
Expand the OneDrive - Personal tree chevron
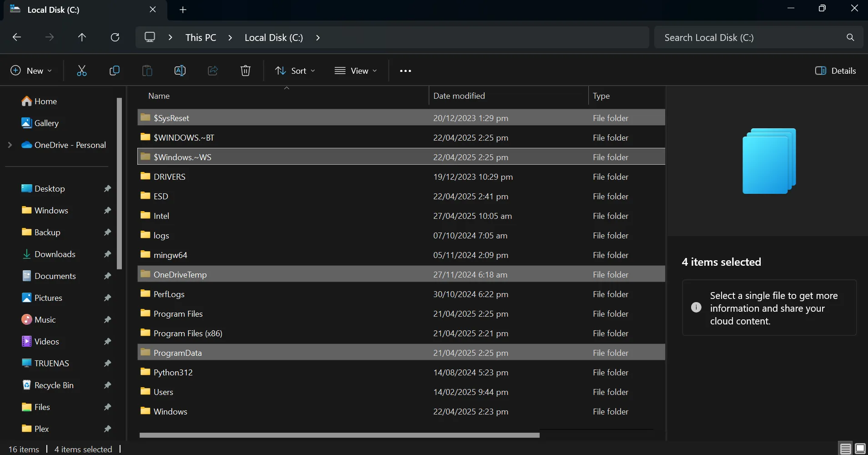pos(10,145)
